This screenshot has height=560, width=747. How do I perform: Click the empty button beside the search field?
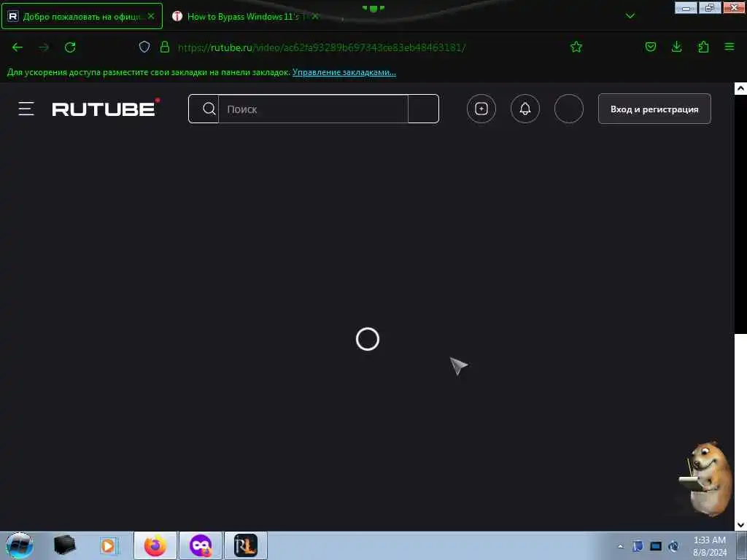click(x=423, y=109)
